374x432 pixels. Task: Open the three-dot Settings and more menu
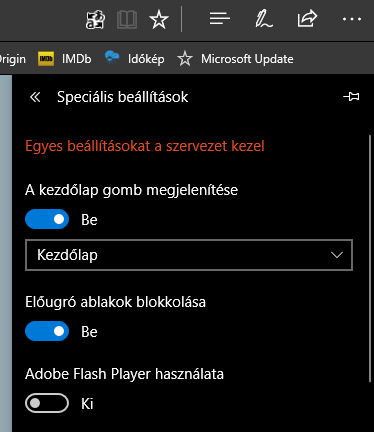coord(352,19)
